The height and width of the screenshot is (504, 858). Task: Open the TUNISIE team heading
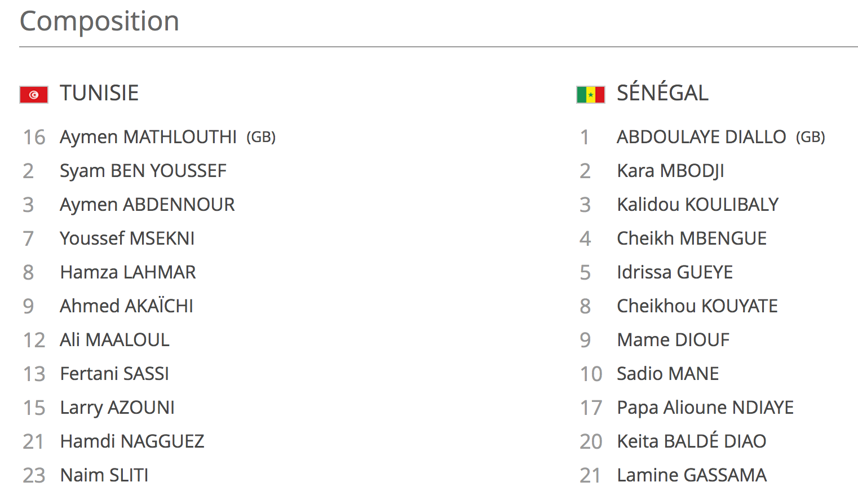[99, 93]
